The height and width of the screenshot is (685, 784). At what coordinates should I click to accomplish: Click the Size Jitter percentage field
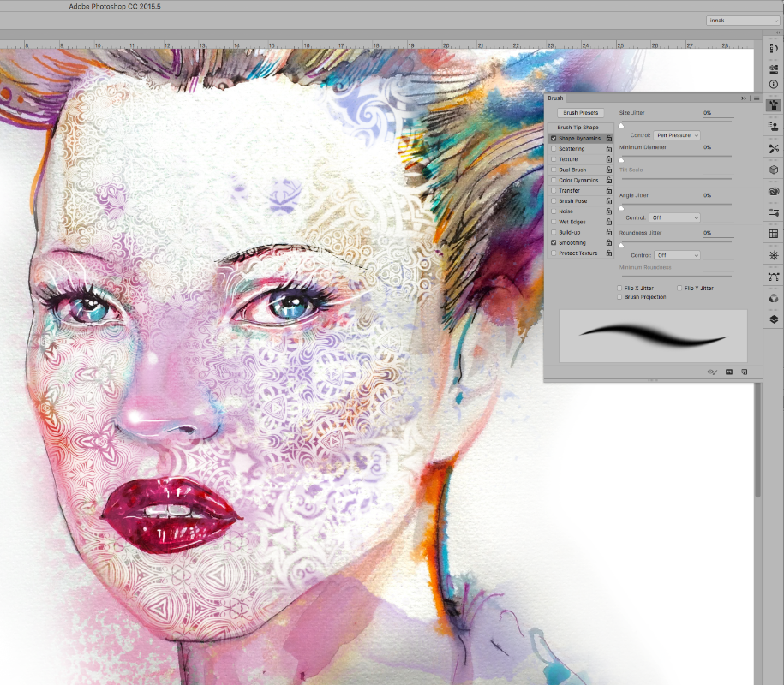click(718, 113)
